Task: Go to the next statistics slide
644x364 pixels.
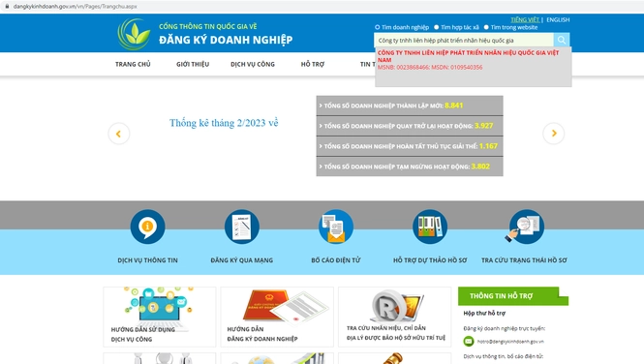Action: pos(554,134)
